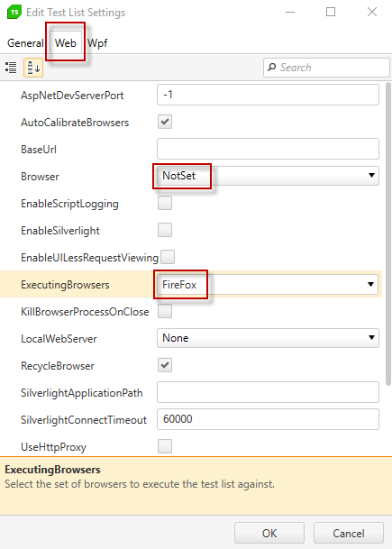Maximize the settings dialog window

(x=331, y=12)
